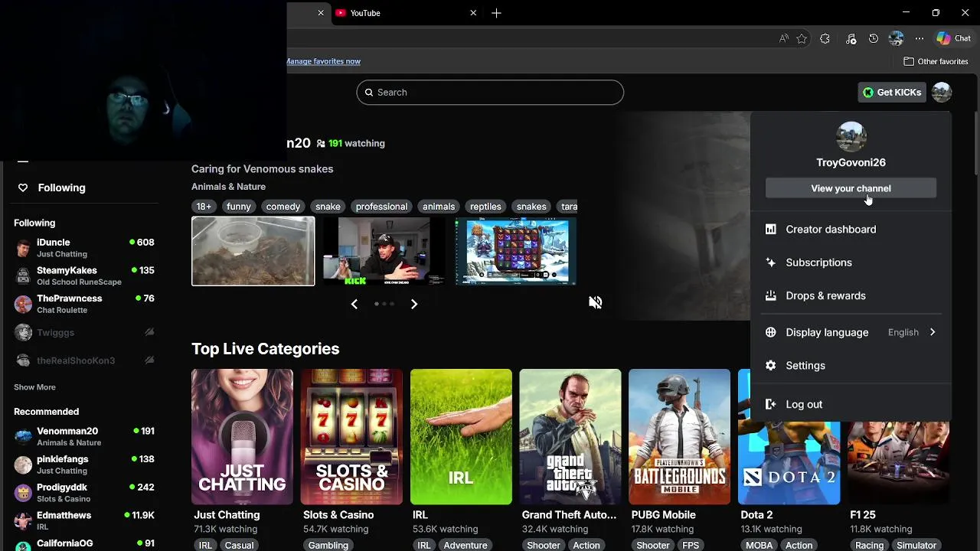Image resolution: width=980 pixels, height=551 pixels.
Task: Click the MOBA tag under Dota 2
Action: [759, 546]
